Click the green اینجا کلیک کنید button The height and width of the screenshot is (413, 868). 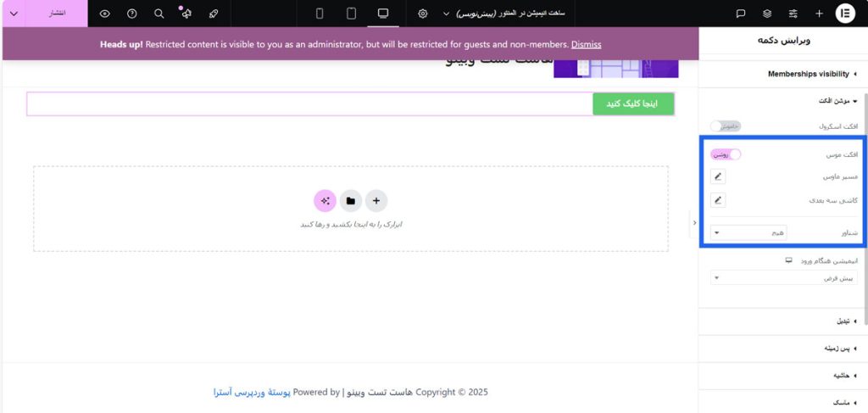(x=633, y=104)
